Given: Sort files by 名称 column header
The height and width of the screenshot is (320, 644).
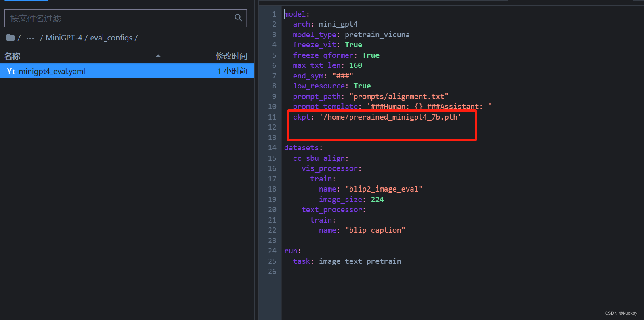Looking at the screenshot, I should [12, 56].
